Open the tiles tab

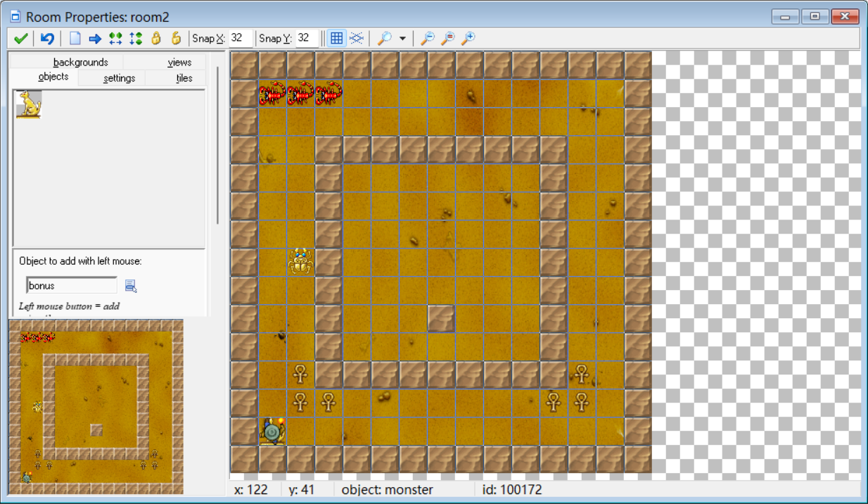pos(184,78)
